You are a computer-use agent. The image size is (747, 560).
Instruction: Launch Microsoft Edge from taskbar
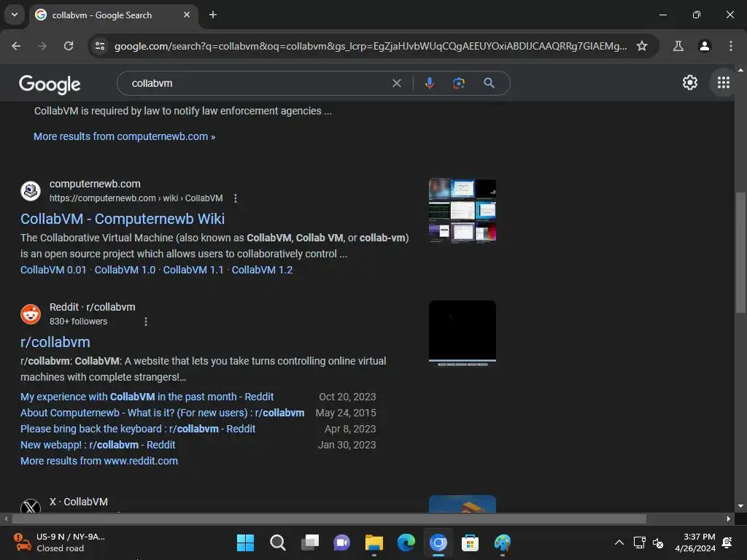406,542
